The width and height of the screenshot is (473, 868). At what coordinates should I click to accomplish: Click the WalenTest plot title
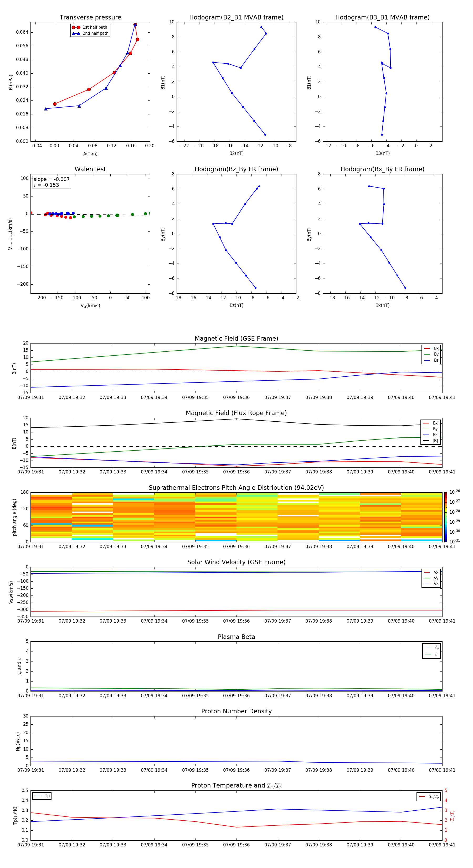tap(90, 169)
